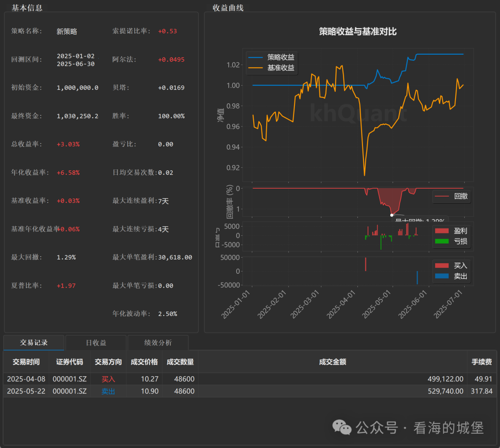Click the 盈利 red legend swatch
The image size is (500, 448).
click(441, 231)
